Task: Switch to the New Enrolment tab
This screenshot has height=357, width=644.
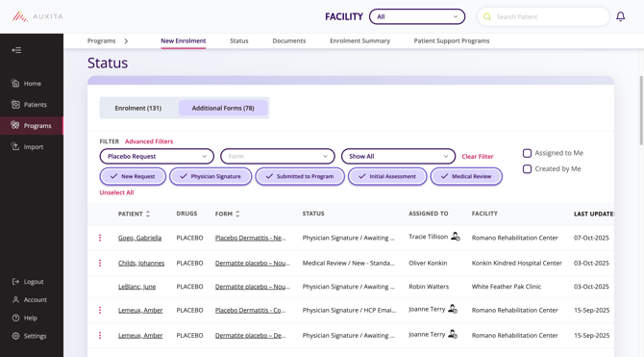Action: click(184, 41)
